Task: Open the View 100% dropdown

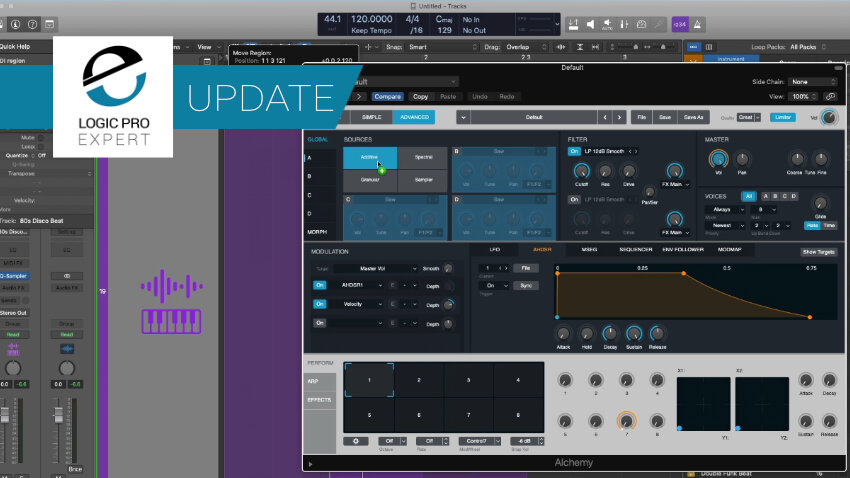Action: pos(804,96)
